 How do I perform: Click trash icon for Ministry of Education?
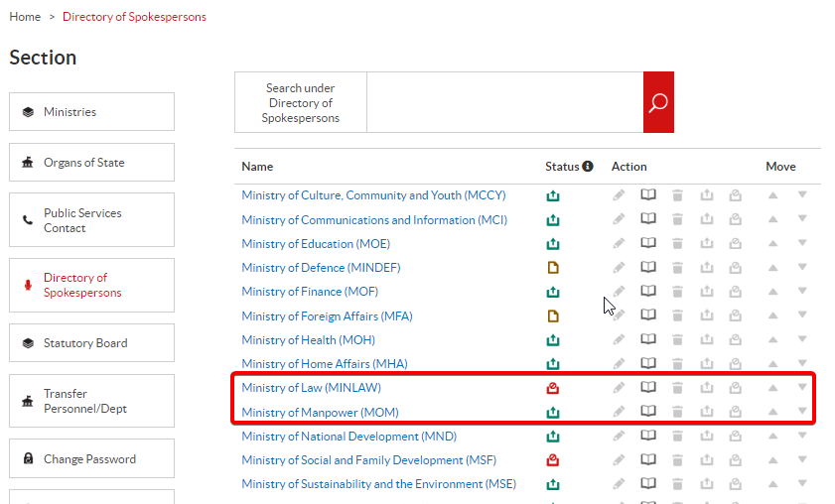[677, 244]
